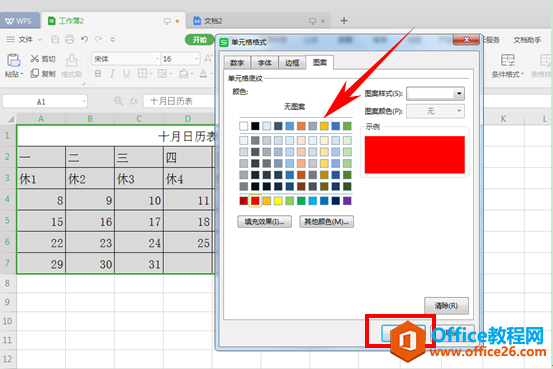Select cell containing 休1
Screen dimensions: 553x369
41,179
